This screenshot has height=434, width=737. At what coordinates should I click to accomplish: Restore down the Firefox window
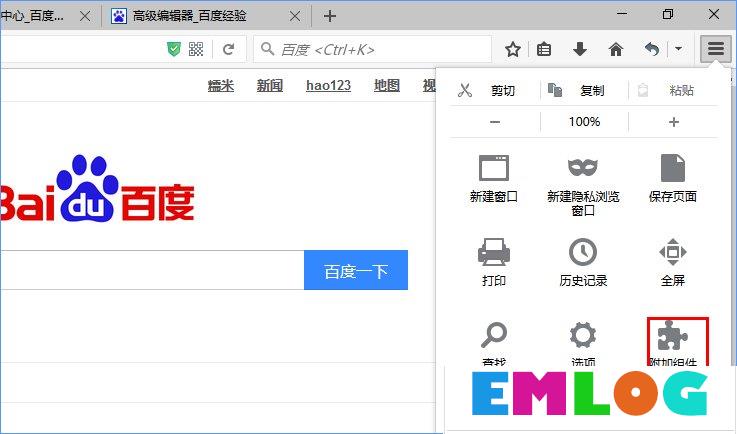tap(667, 14)
